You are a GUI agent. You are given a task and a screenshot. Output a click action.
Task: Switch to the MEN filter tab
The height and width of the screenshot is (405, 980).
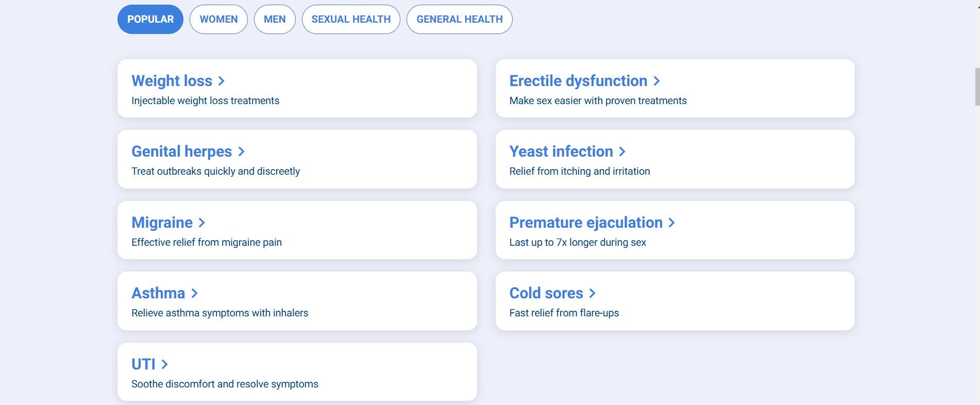pos(275,19)
